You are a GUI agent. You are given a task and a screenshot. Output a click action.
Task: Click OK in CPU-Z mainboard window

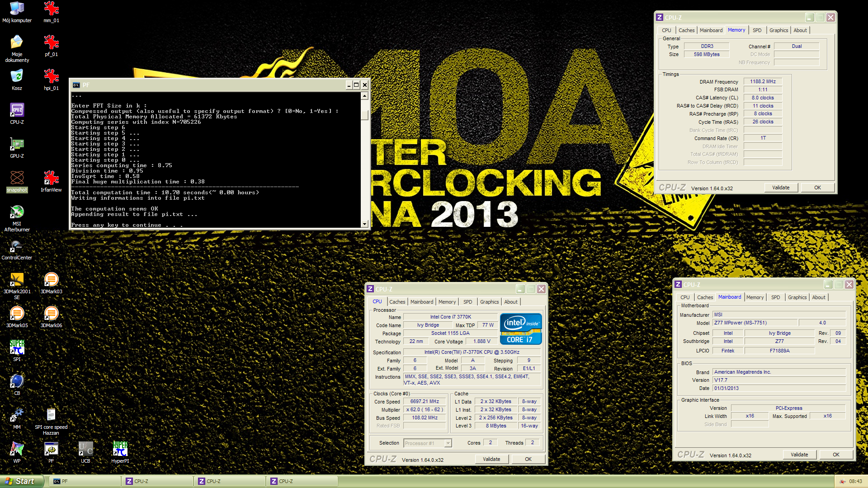(836, 455)
